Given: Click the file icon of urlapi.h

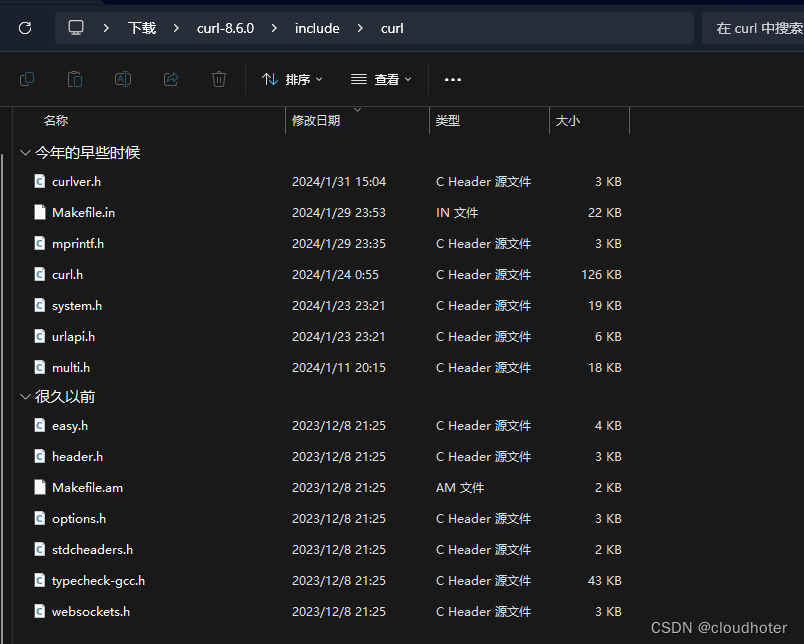Looking at the screenshot, I should tap(40, 336).
